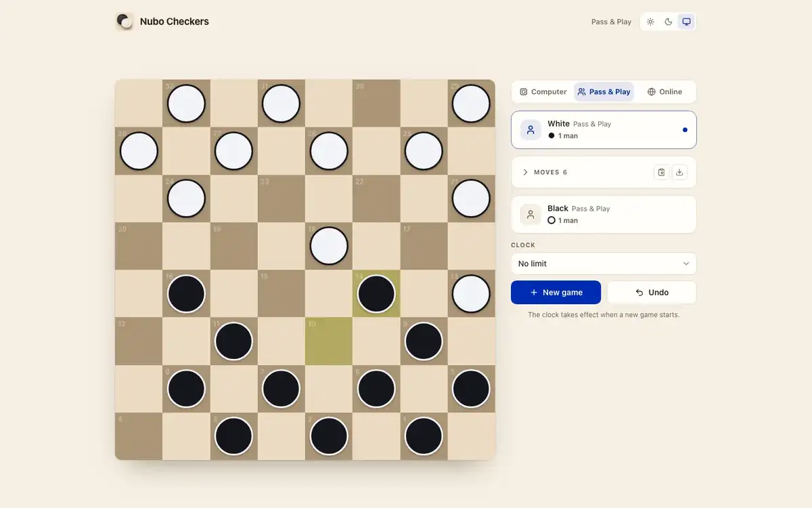The width and height of the screenshot is (812, 508).
Task: Select the white piece on square 13
Action: tap(471, 293)
